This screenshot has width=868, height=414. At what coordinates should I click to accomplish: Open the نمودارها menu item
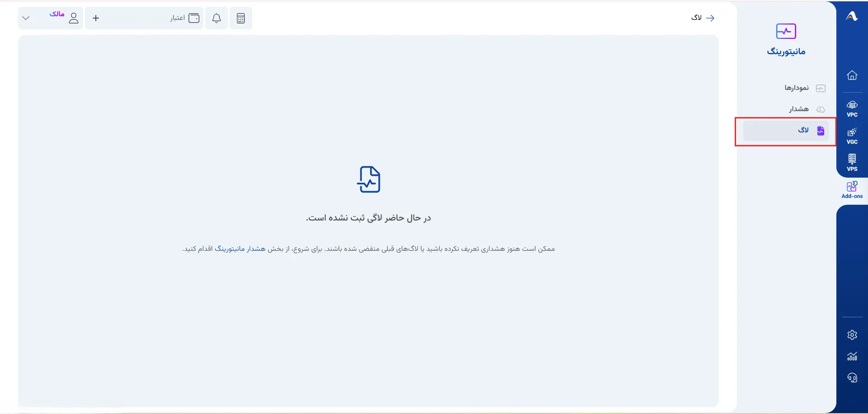786,88
